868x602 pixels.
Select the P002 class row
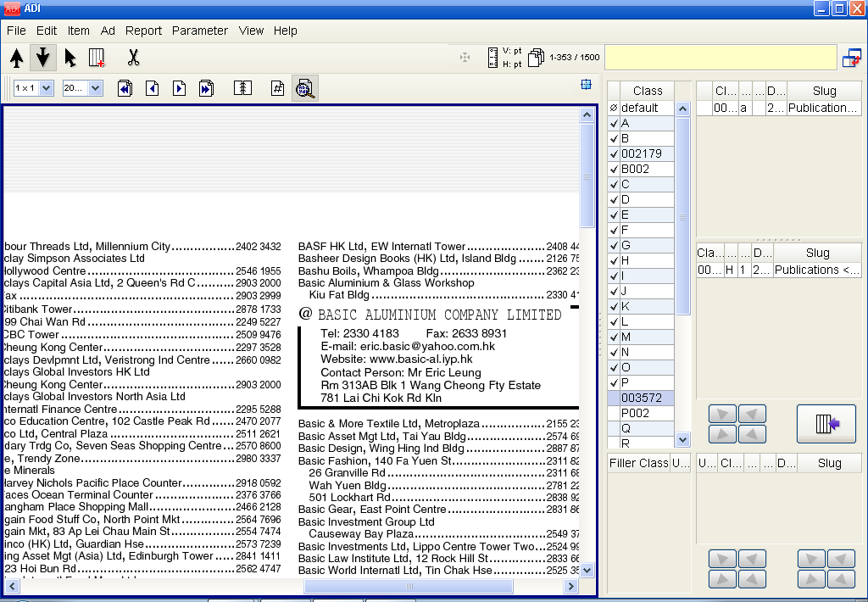point(641,413)
